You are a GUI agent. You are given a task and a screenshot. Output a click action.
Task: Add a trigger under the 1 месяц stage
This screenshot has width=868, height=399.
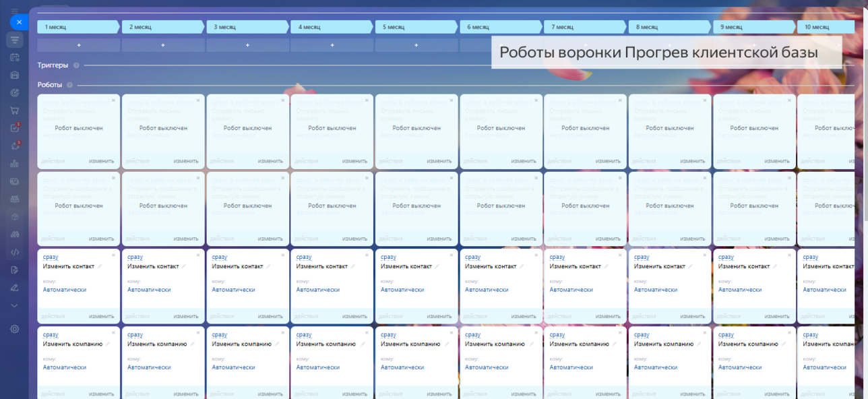[x=79, y=45]
